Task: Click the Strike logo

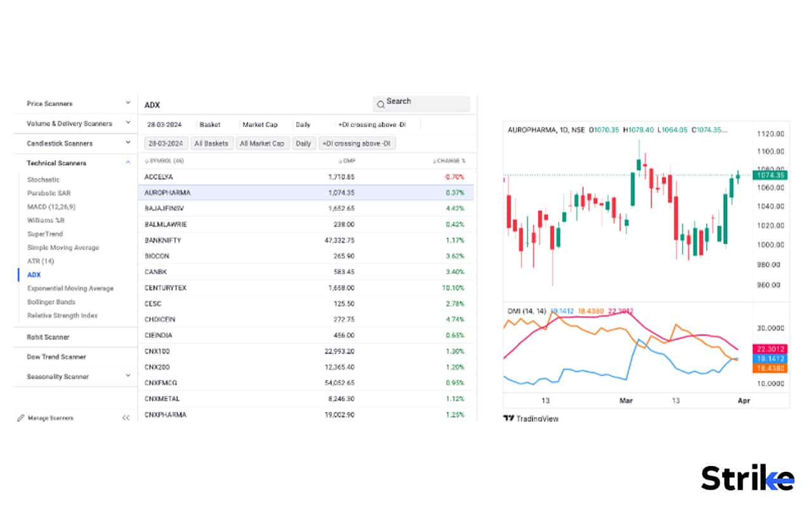Action: (x=747, y=478)
